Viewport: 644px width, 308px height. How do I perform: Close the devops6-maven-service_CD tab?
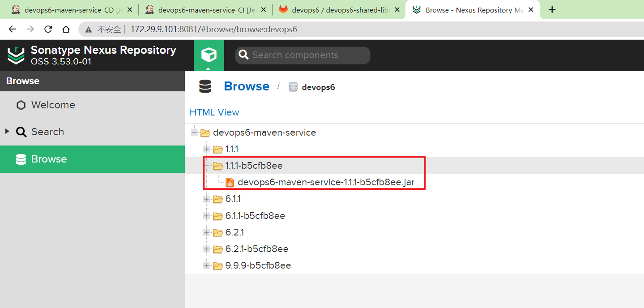tap(129, 10)
